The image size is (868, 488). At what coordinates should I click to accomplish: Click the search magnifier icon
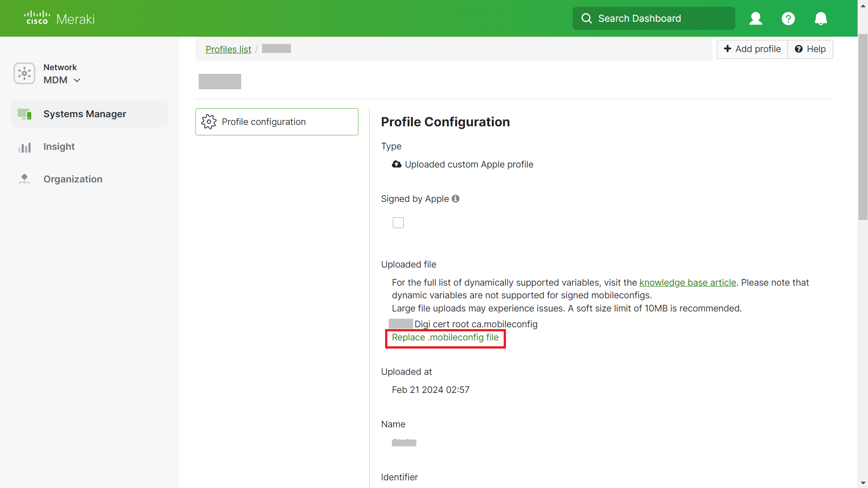point(587,18)
